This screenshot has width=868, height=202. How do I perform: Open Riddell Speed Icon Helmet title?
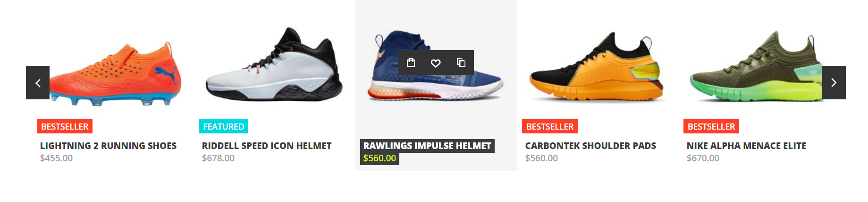pos(267,146)
